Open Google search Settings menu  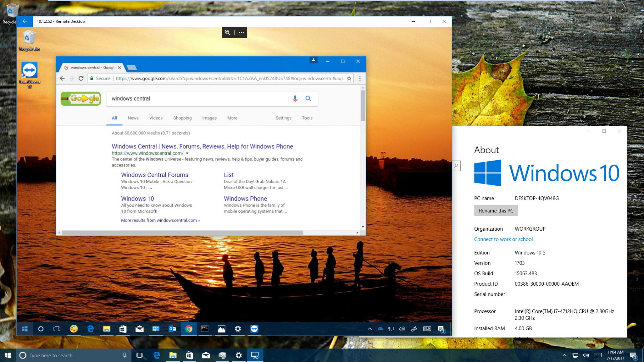283,118
